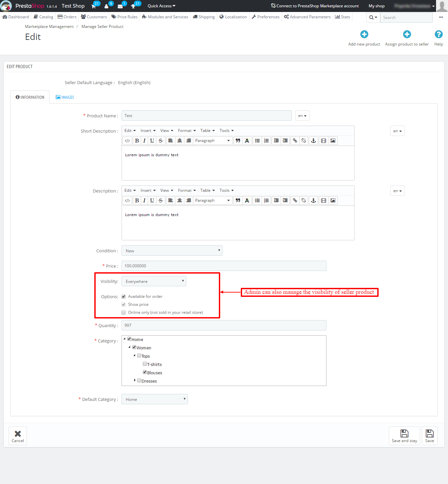Click Bold in Short Description editor
Image resolution: width=448 pixels, height=484 pixels.
coord(137,141)
